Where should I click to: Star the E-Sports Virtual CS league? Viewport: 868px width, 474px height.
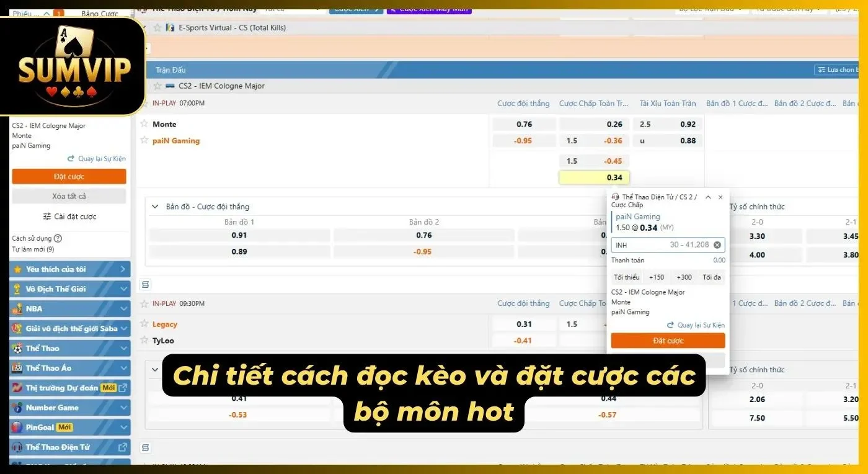point(157,27)
